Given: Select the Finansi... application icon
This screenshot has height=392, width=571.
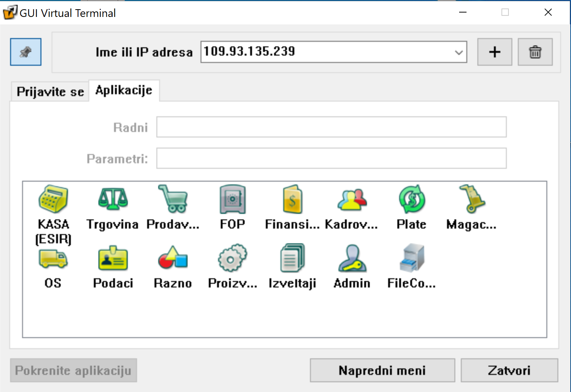Looking at the screenshot, I should [x=292, y=199].
